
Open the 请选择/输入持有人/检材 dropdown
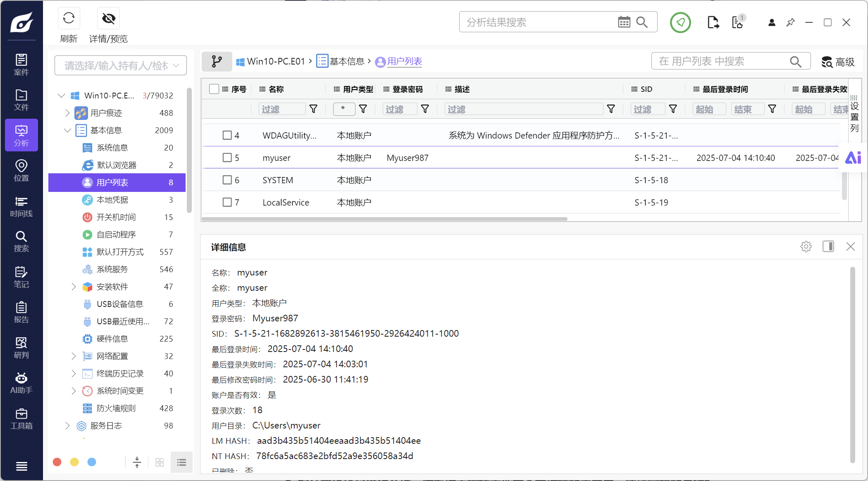pyautogui.click(x=121, y=65)
